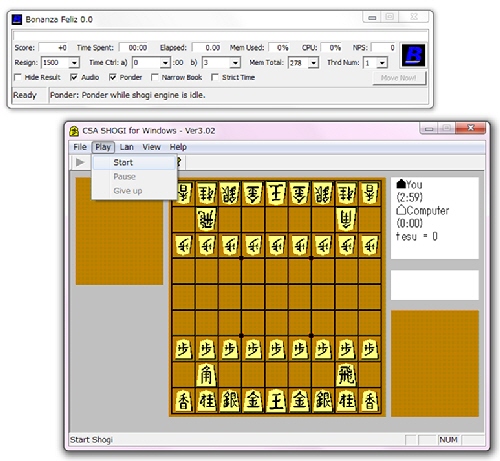
Task: Select the player's knight next to right lance
Action: click(x=346, y=400)
